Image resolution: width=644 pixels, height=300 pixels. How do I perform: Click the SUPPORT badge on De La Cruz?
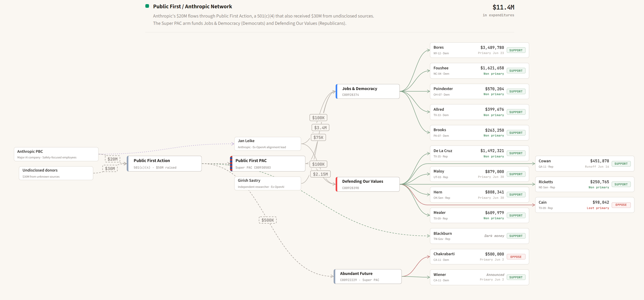(x=516, y=153)
